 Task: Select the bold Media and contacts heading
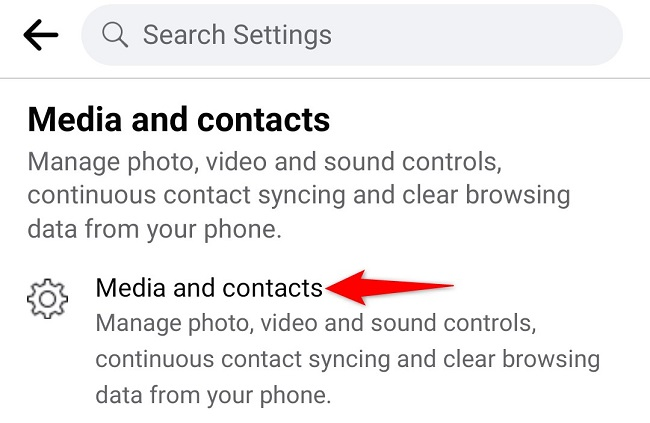click(179, 119)
